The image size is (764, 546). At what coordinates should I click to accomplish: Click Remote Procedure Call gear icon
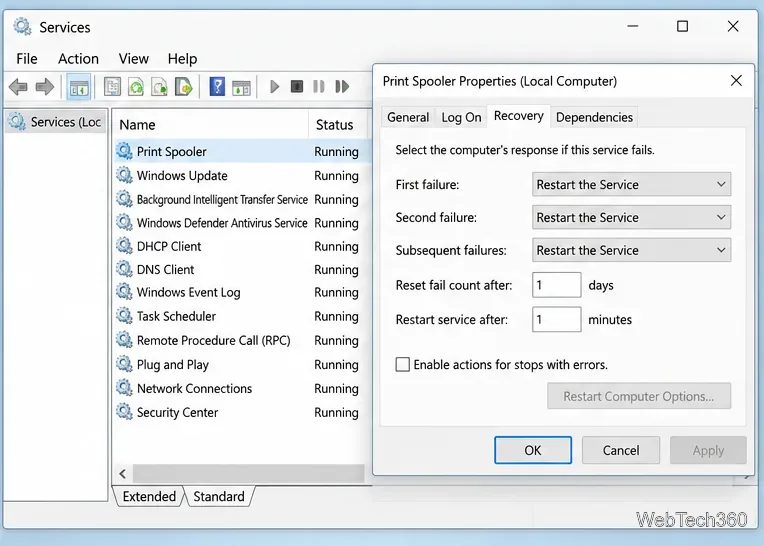(x=124, y=340)
